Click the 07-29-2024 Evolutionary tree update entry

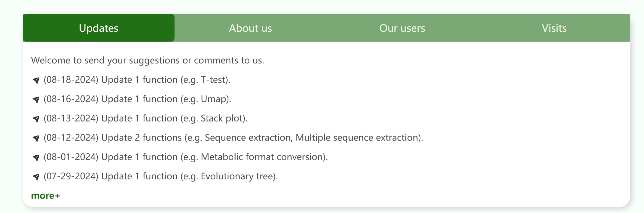pos(161,176)
